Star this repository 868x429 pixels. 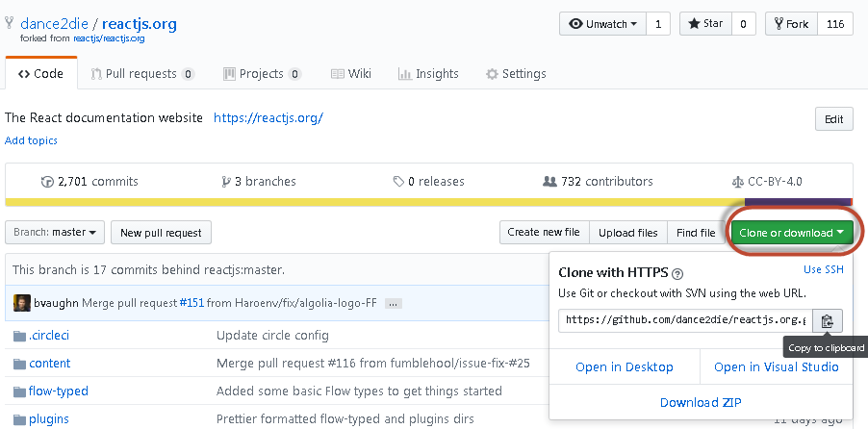pos(705,24)
